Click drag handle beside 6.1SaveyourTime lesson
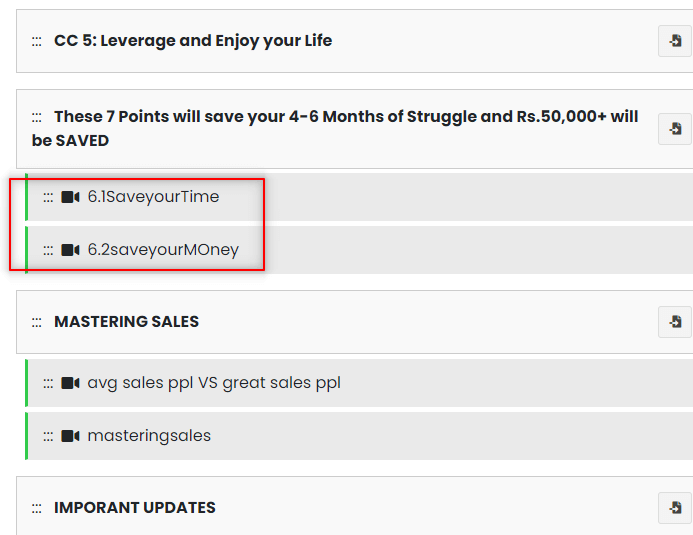Image resolution: width=693 pixels, height=535 pixels. point(48,197)
